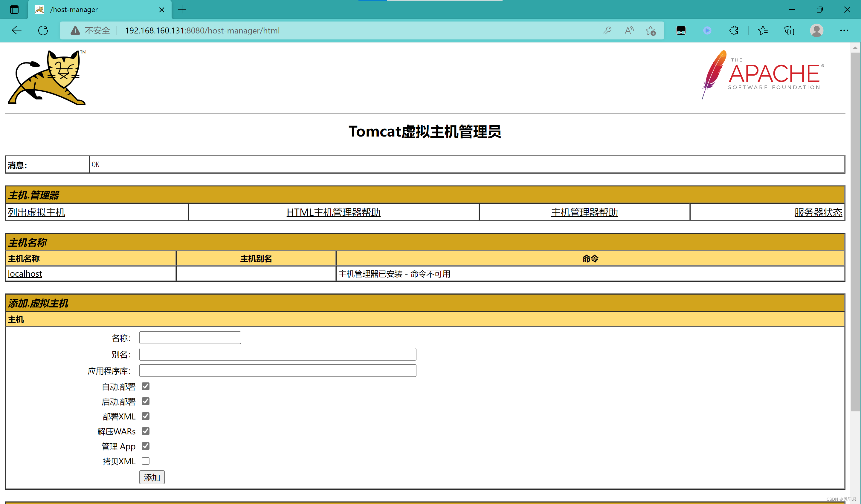Click the browser back arrow
The height and width of the screenshot is (504, 861).
[x=16, y=30]
